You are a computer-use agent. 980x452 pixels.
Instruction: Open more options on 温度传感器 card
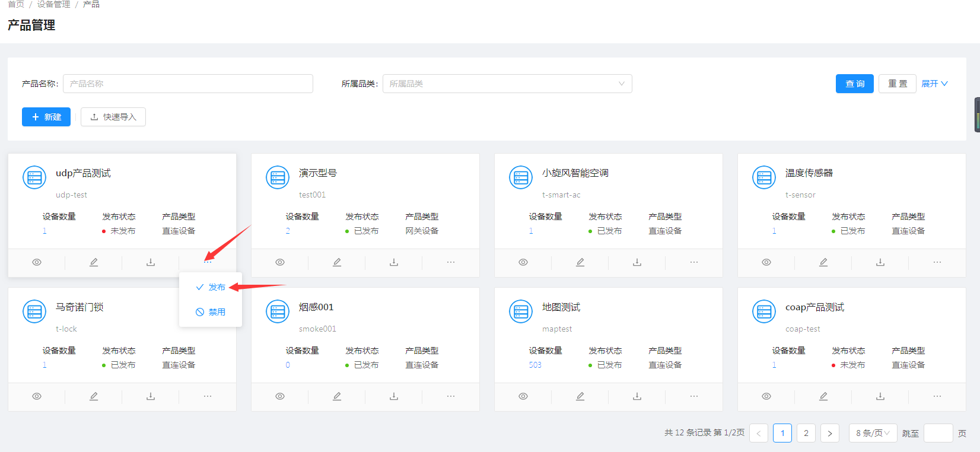pos(937,262)
